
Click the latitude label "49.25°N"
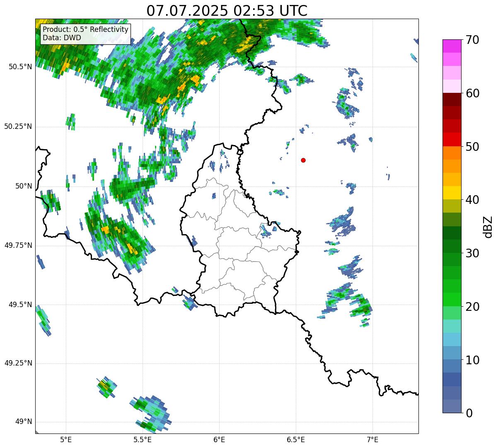(x=18, y=363)
